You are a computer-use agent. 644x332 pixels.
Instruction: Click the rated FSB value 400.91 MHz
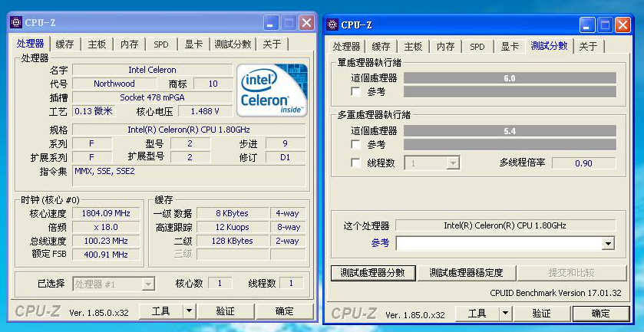(x=106, y=255)
